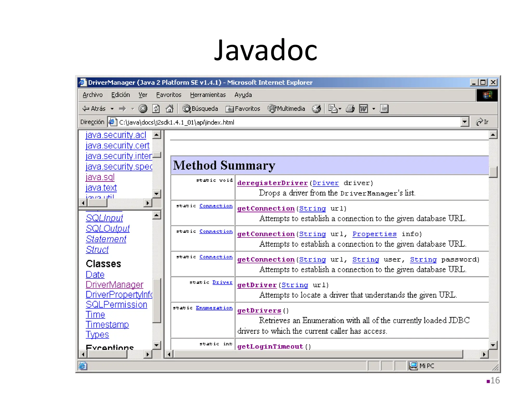Click the Edit with Word icon
Screen dimensions: 532x399
(x=363, y=109)
